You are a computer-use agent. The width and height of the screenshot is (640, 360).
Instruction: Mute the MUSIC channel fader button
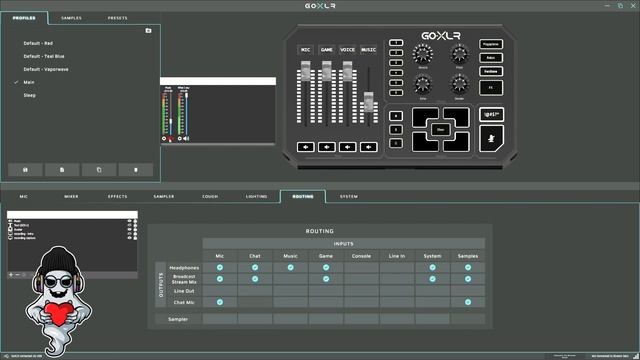tap(369, 147)
